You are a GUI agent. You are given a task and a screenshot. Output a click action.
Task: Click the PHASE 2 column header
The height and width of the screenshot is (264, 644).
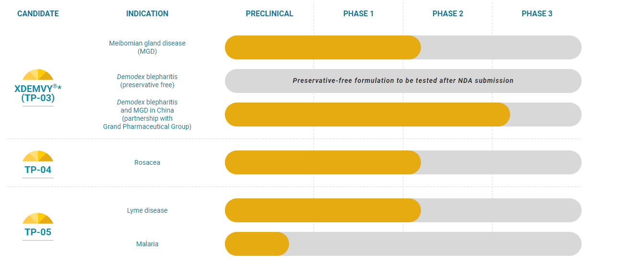click(x=448, y=13)
